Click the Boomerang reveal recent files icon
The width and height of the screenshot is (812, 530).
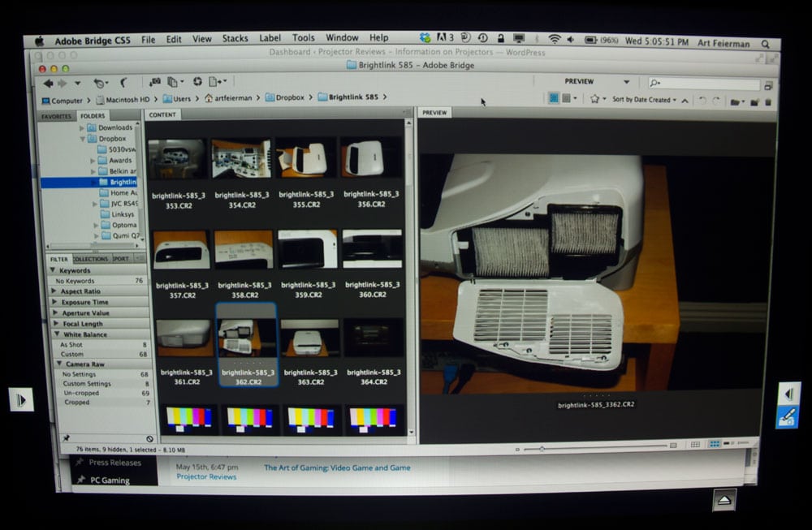tap(123, 83)
